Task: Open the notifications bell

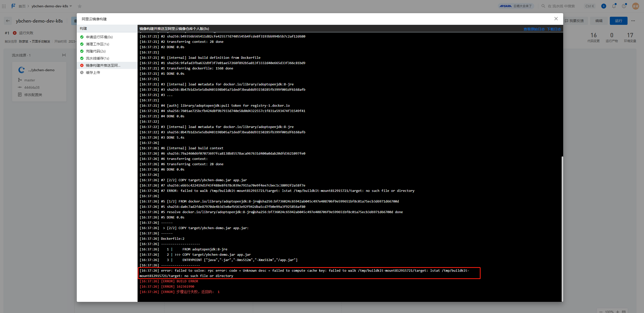Action: coord(614,6)
